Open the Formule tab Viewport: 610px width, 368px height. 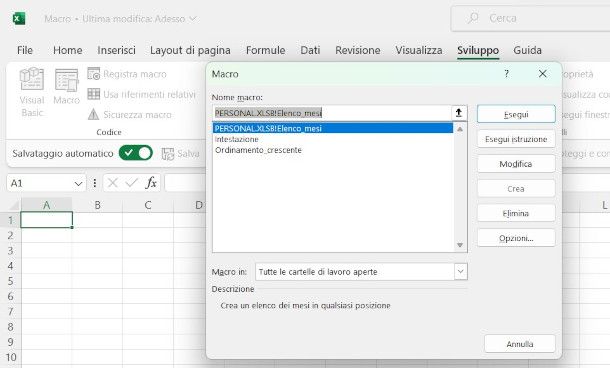pyautogui.click(x=265, y=50)
